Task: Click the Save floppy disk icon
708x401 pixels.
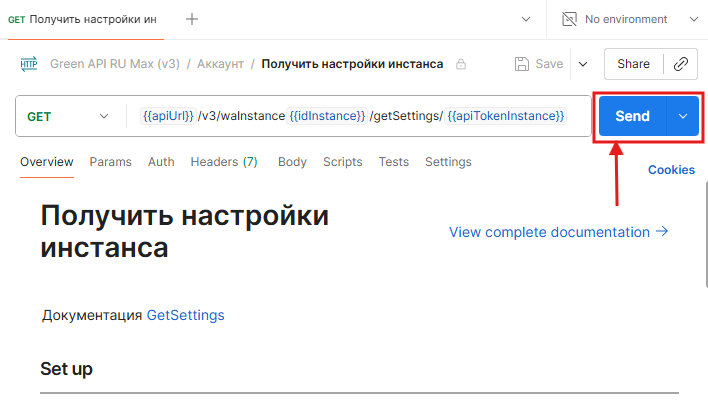Action: point(522,64)
